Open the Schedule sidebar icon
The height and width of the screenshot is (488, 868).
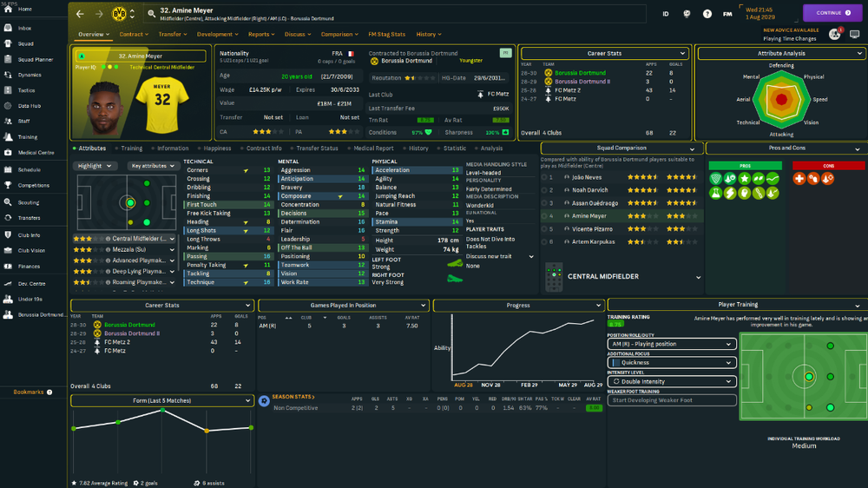tap(8, 169)
